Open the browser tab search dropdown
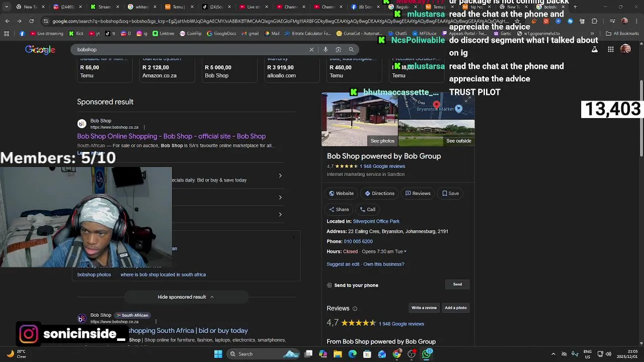This screenshot has height=362, width=644. point(7,7)
